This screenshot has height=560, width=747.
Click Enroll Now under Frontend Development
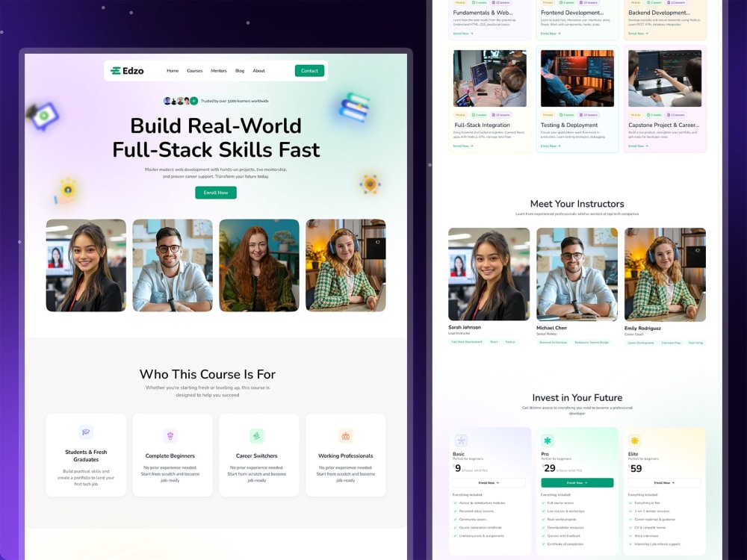point(551,34)
